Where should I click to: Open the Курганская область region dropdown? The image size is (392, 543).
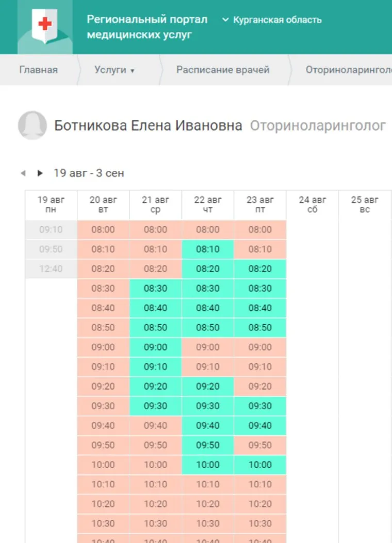coord(272,20)
